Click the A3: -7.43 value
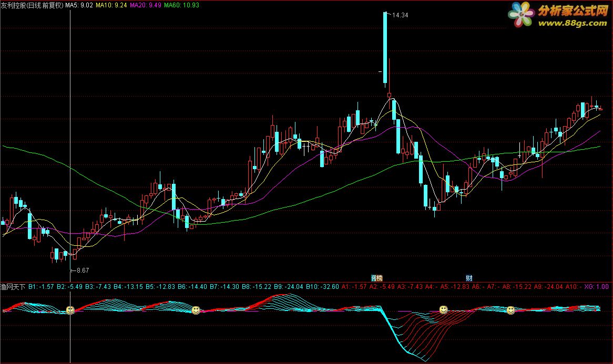 [410, 287]
